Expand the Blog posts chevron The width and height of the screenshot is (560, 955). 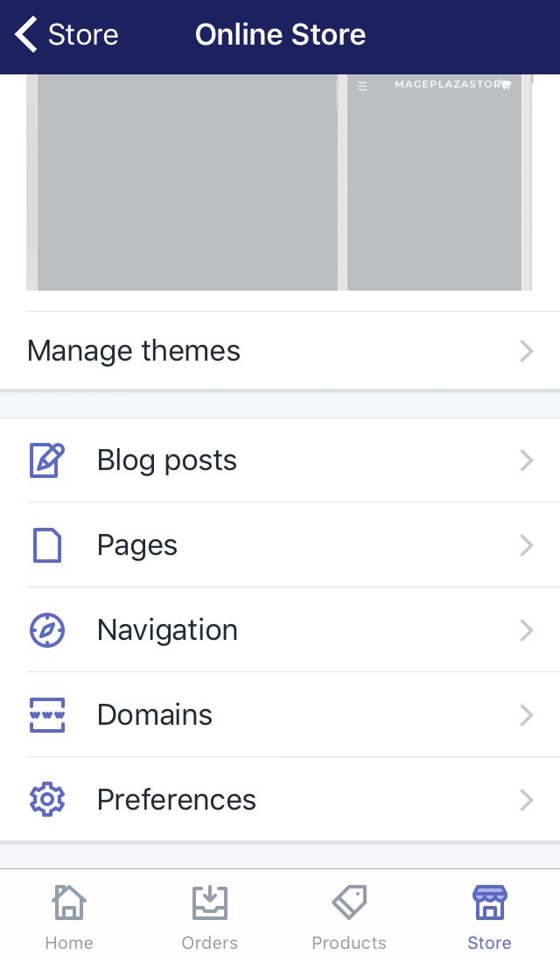(526, 460)
